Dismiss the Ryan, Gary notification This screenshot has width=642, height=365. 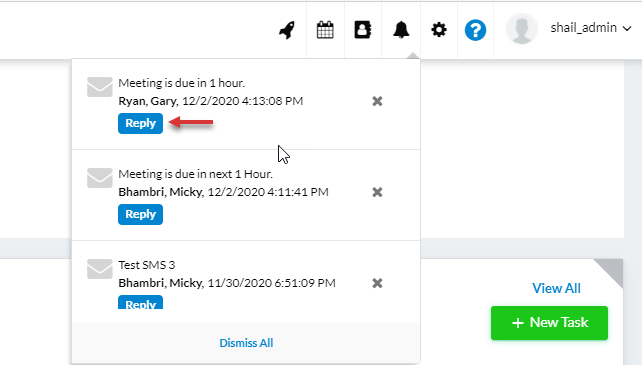pos(377,101)
